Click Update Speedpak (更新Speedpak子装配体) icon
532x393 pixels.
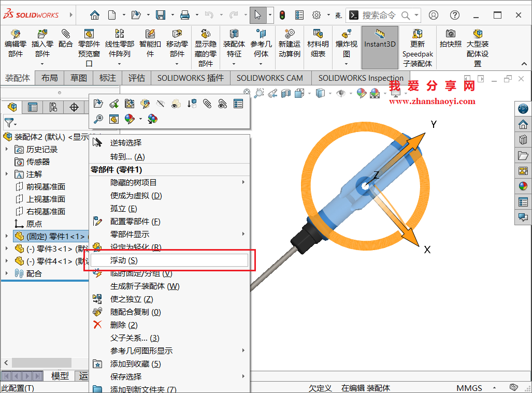pos(418,34)
